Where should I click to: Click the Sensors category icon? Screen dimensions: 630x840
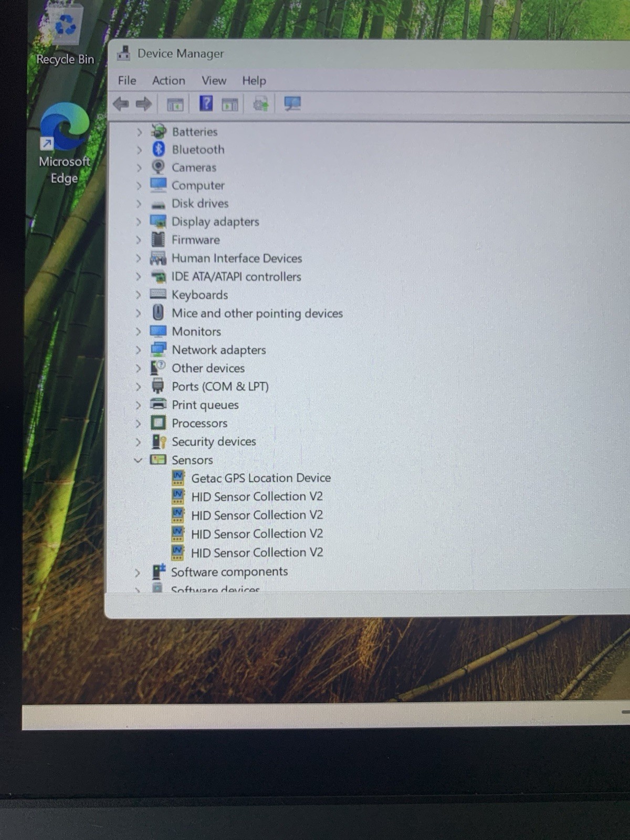pos(158,459)
